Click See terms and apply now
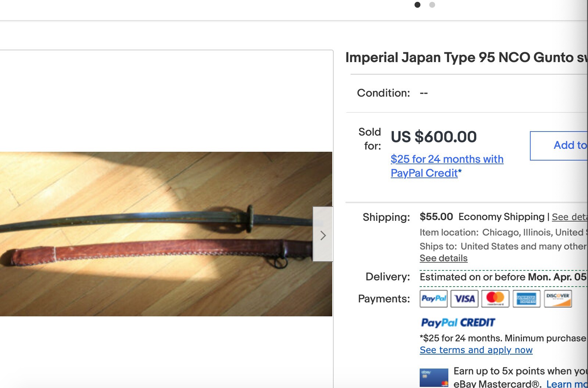The width and height of the screenshot is (588, 388). click(476, 350)
